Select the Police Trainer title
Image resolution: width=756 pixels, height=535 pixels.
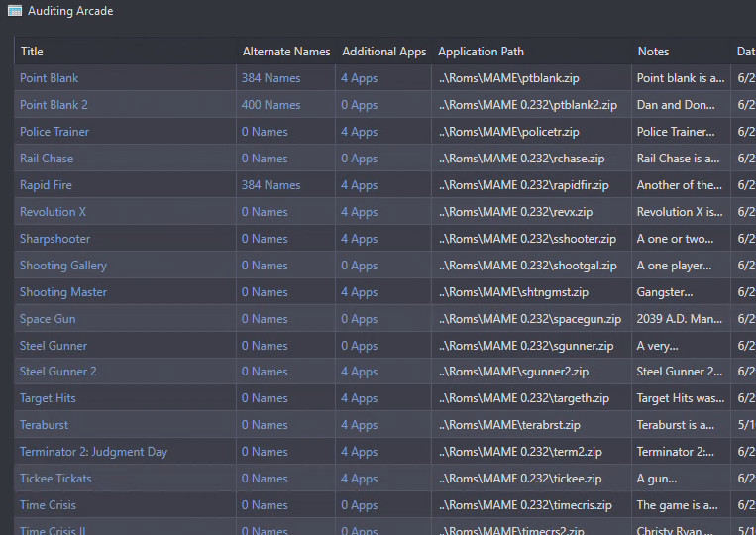54,132
